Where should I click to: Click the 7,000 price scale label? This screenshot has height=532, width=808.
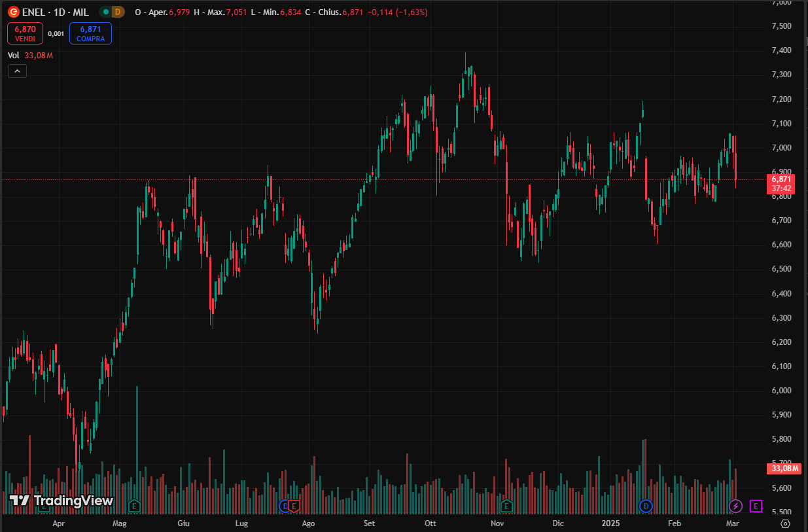[782, 148]
